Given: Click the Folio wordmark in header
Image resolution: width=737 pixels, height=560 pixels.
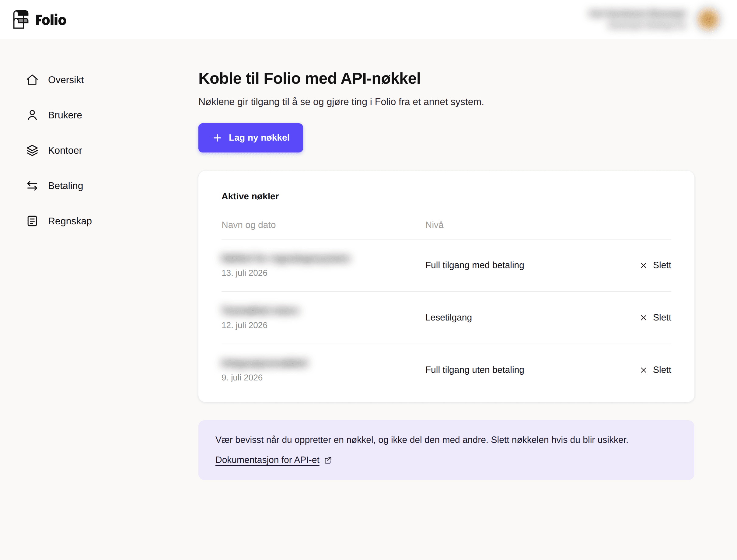Looking at the screenshot, I should (51, 20).
